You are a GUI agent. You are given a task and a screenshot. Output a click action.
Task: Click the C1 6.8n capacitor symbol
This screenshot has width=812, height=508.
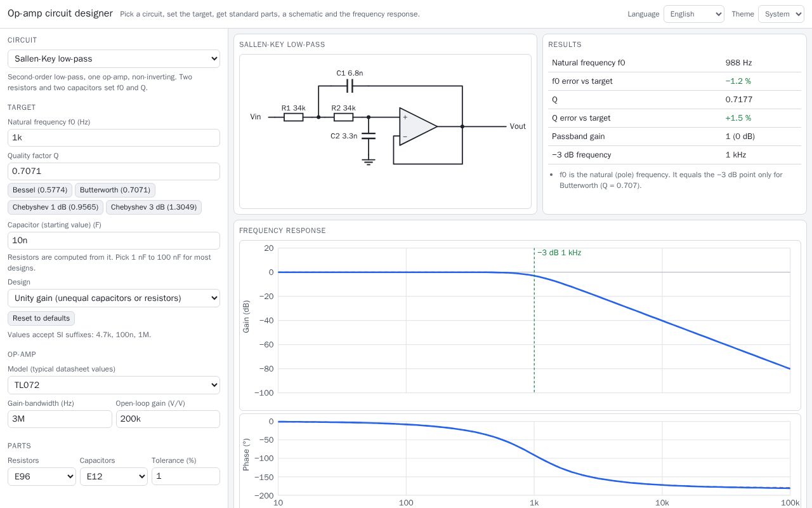(349, 86)
